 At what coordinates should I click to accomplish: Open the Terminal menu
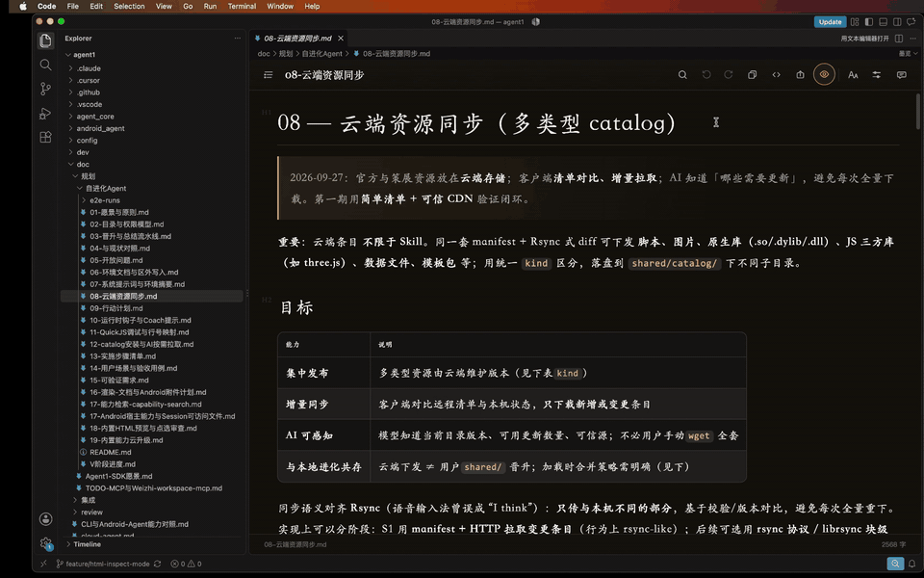tap(242, 6)
